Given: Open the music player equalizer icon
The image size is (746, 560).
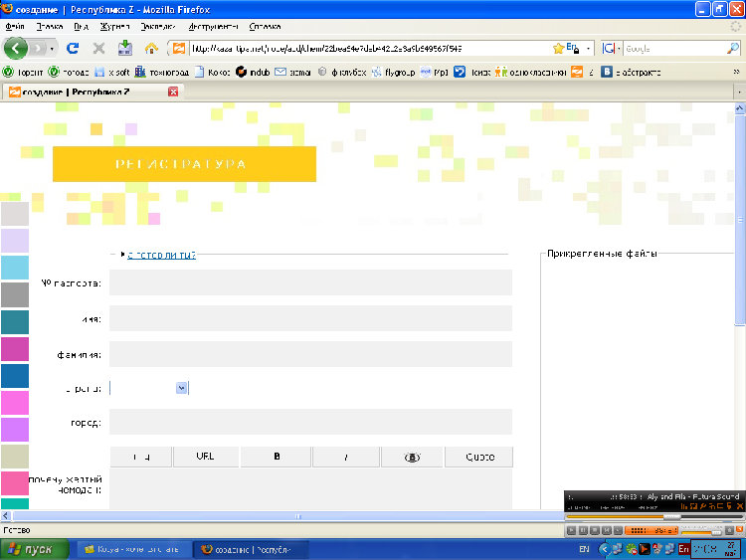Looking at the screenshot, I should (684, 506).
